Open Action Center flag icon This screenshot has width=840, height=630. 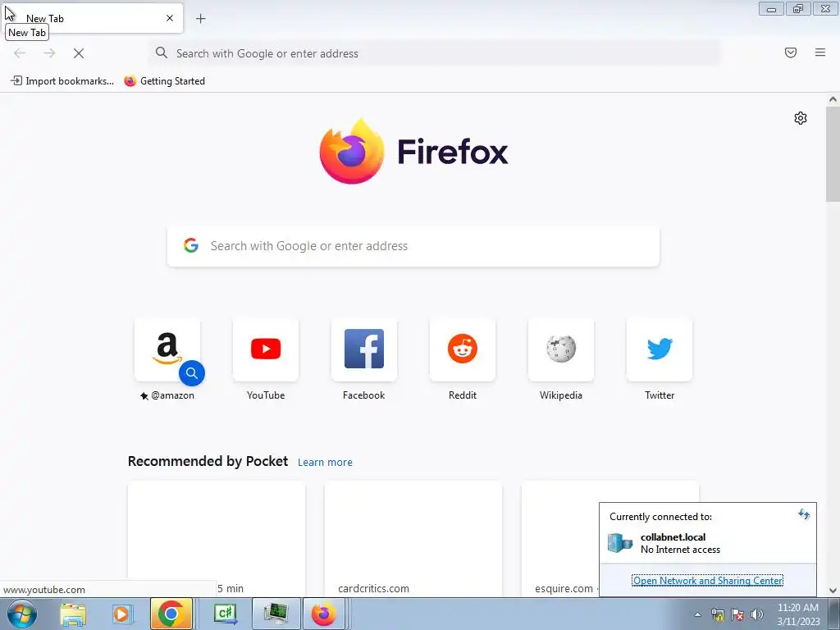coord(737,614)
